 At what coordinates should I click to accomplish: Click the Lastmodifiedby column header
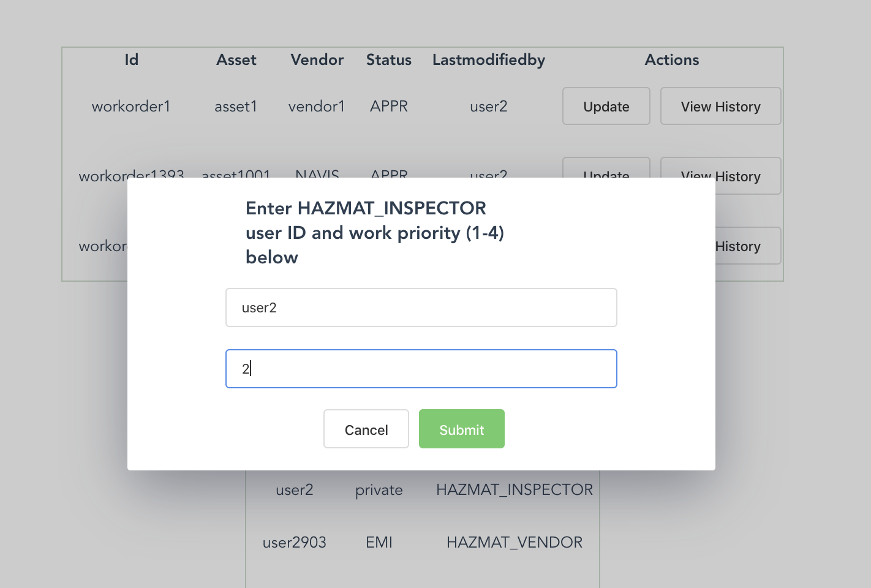click(x=489, y=59)
